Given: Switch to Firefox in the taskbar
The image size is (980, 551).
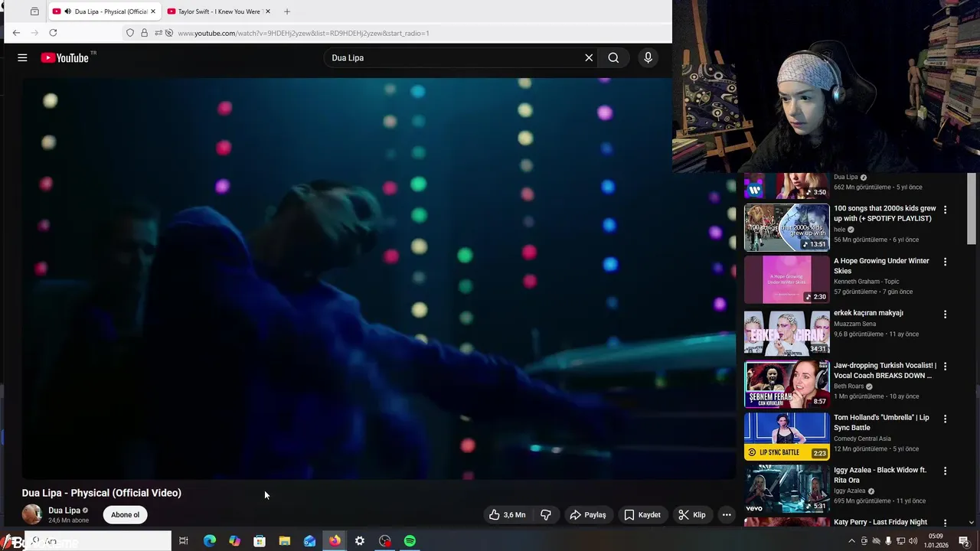Looking at the screenshot, I should (x=335, y=541).
